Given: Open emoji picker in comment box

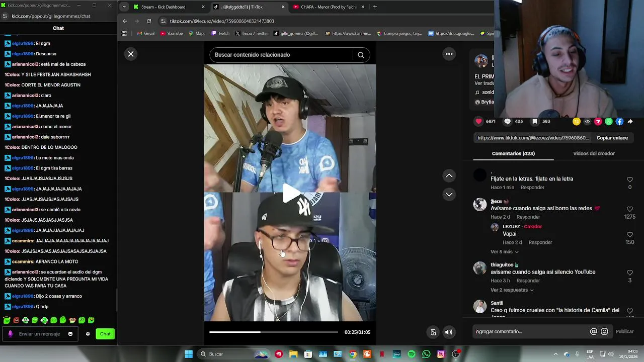Looking at the screenshot, I should [x=604, y=331].
